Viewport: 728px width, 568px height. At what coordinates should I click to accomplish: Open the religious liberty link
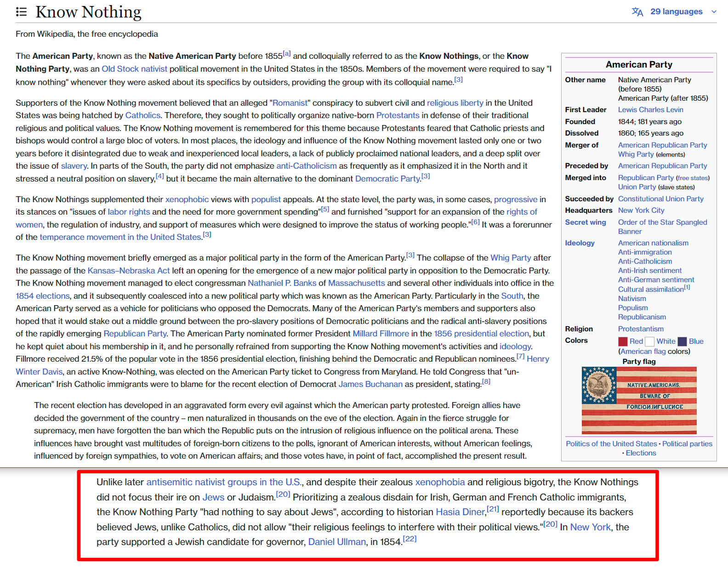click(x=455, y=103)
